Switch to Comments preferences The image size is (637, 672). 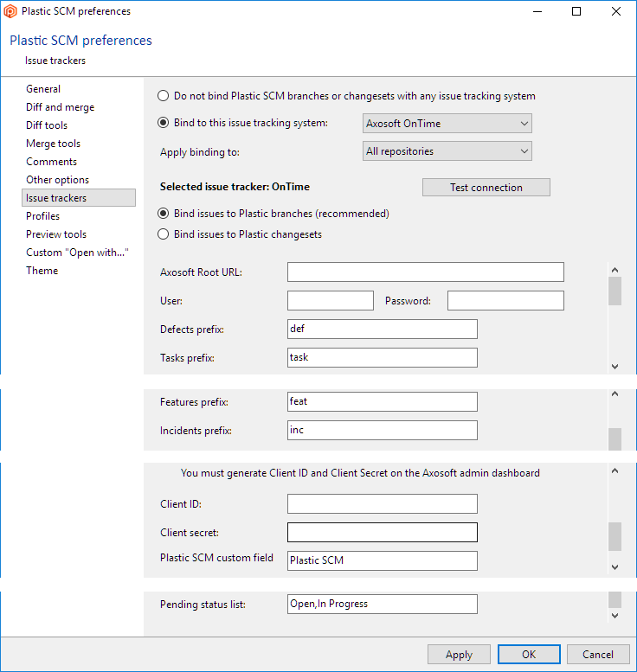51,162
